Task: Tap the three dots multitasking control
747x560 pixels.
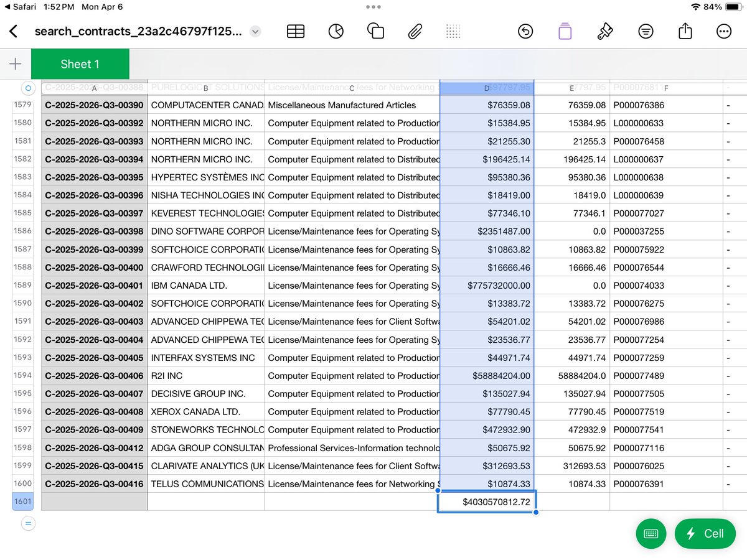Action: 374,7
